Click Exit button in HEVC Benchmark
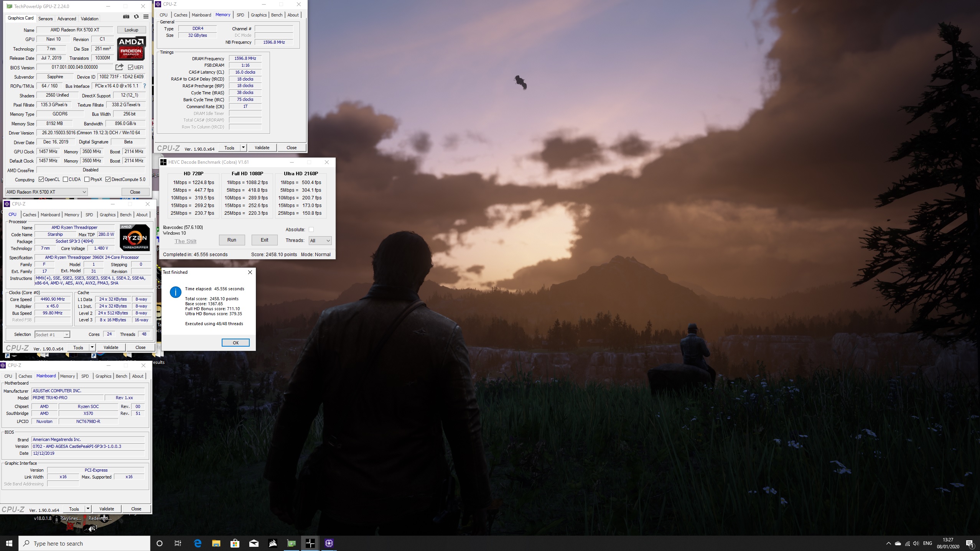This screenshot has height=551, width=980. (x=265, y=240)
